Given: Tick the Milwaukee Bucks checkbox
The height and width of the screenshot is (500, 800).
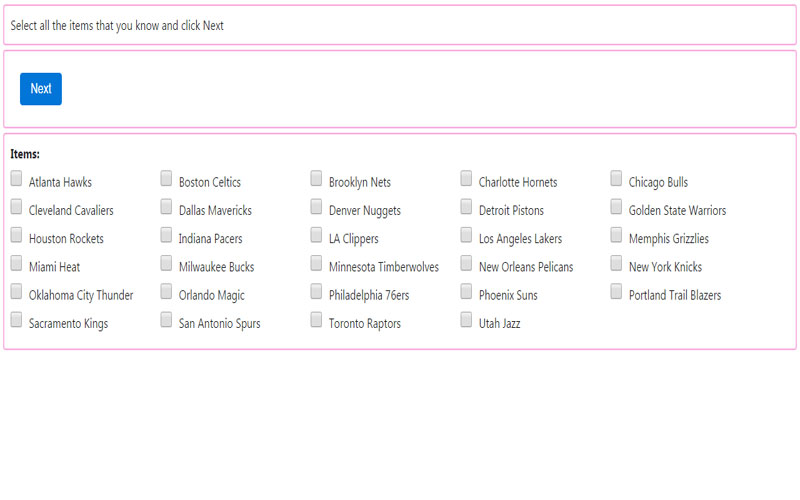Looking at the screenshot, I should (166, 263).
